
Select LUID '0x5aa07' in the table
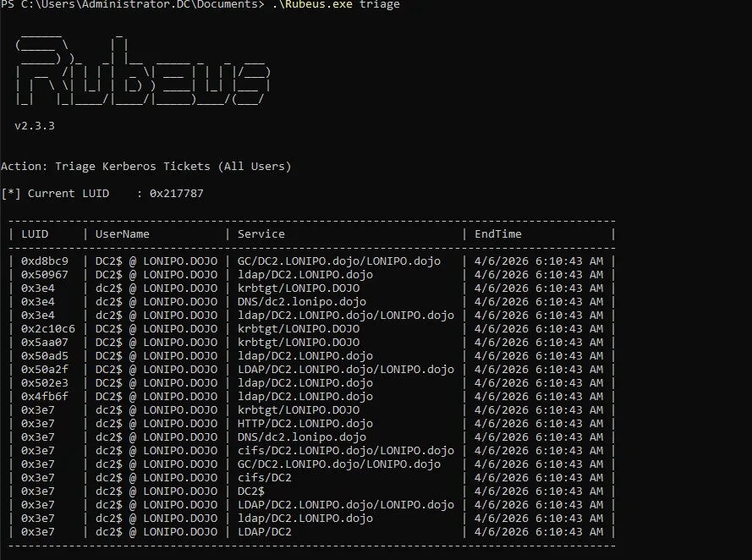pos(45,343)
